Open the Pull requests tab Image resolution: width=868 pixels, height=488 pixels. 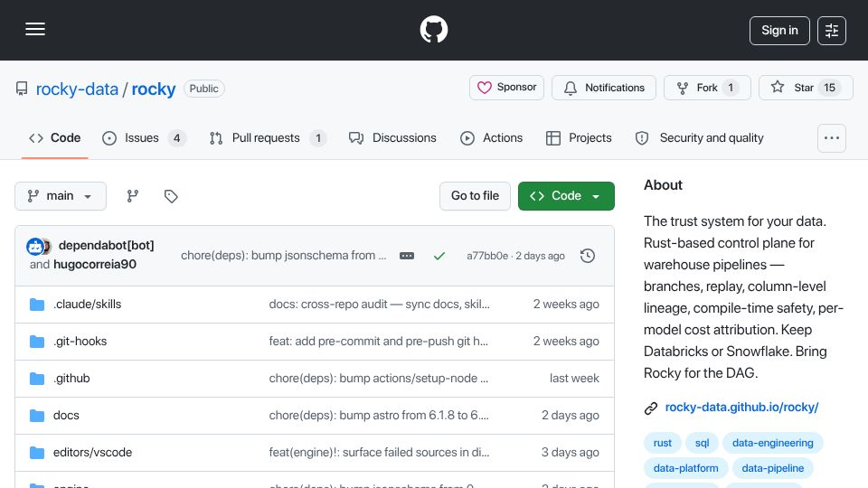click(x=268, y=137)
